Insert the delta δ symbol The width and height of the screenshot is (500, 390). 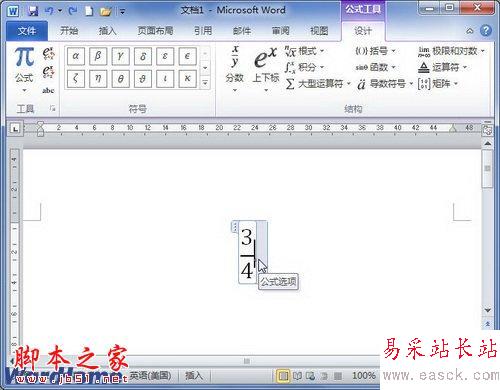coord(143,56)
